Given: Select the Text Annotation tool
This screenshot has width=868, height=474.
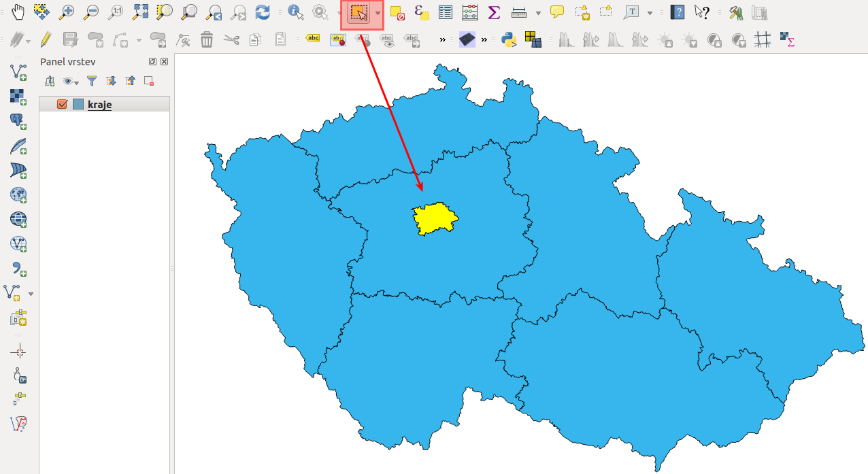Looking at the screenshot, I should pos(631,12).
